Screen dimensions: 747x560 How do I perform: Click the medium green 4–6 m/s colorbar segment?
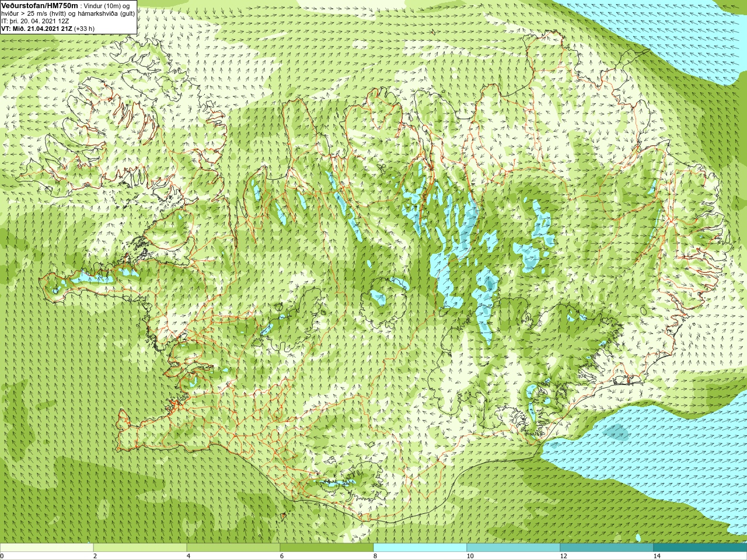coord(233,548)
